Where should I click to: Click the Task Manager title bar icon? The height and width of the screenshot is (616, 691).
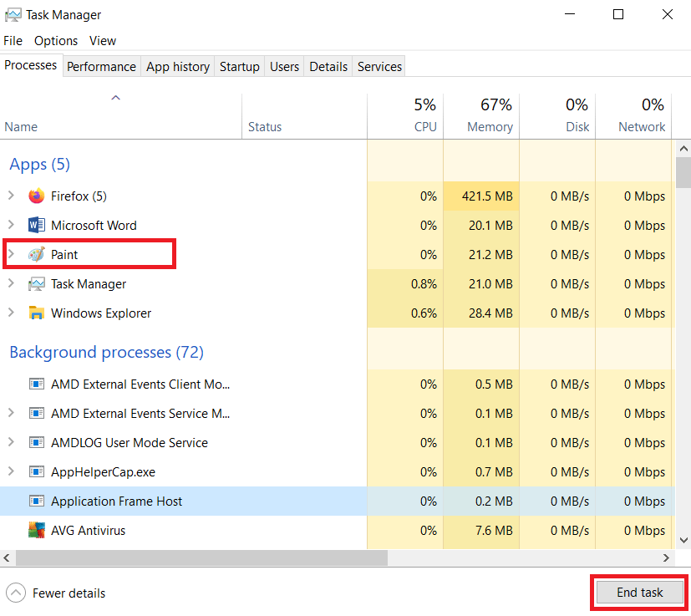coord(13,15)
